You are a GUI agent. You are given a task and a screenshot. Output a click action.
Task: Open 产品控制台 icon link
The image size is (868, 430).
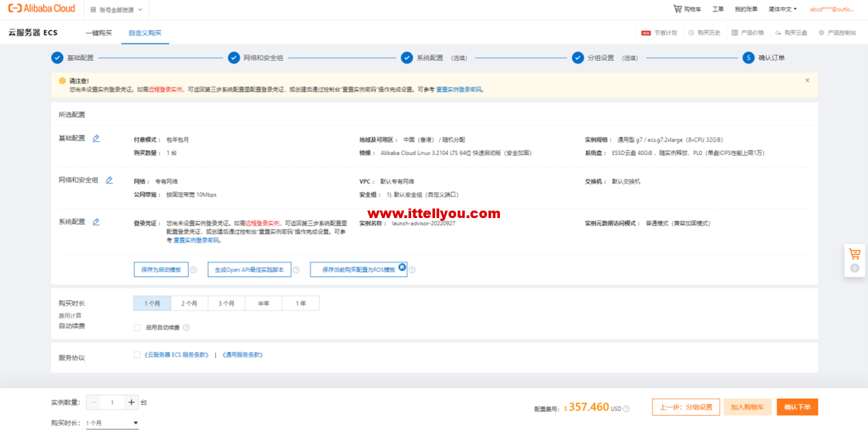coord(837,33)
